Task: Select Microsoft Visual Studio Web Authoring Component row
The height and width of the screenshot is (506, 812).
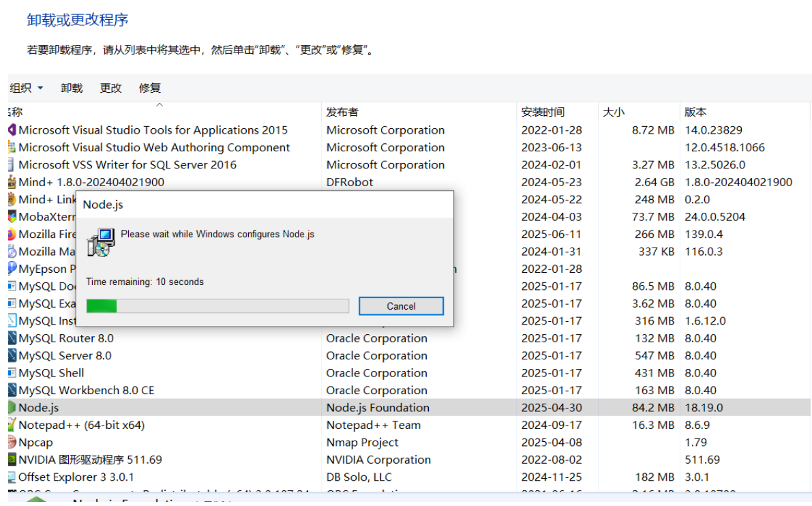Action: coord(409,147)
